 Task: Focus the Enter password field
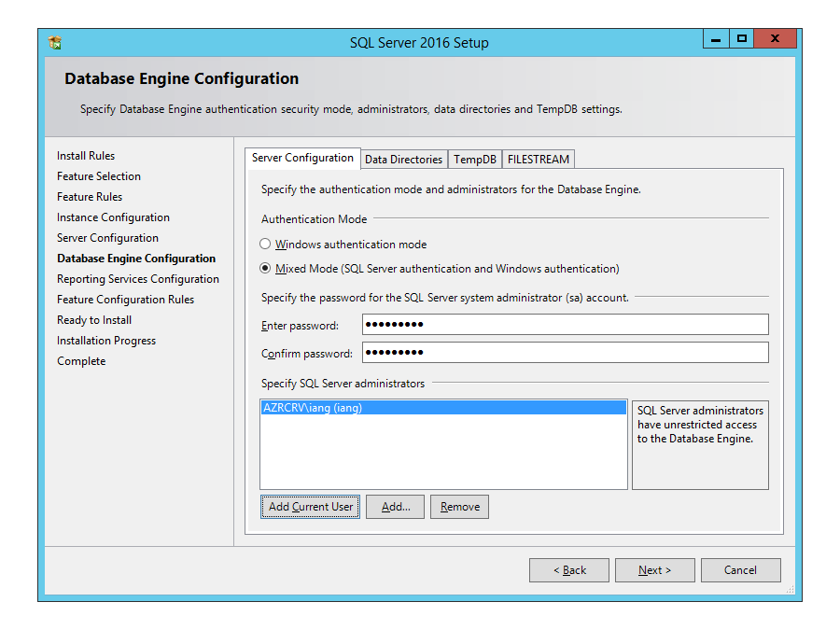point(566,324)
